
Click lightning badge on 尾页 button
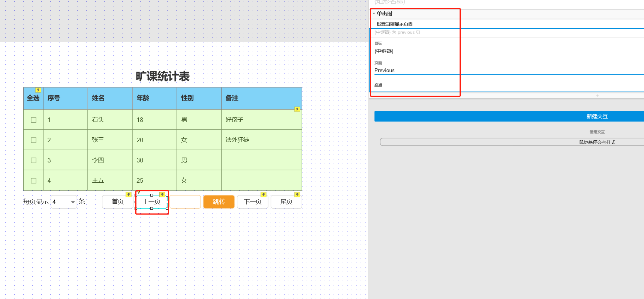[x=297, y=195]
